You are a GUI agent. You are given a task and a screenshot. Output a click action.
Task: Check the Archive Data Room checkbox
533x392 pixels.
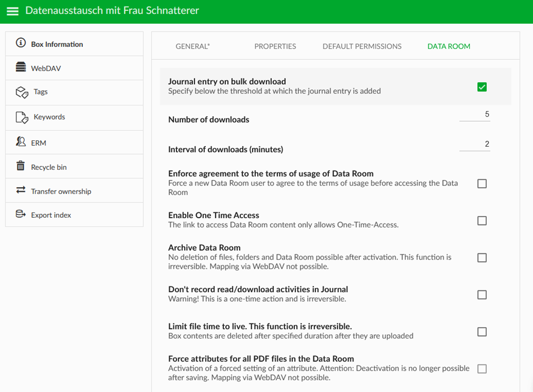(x=482, y=258)
